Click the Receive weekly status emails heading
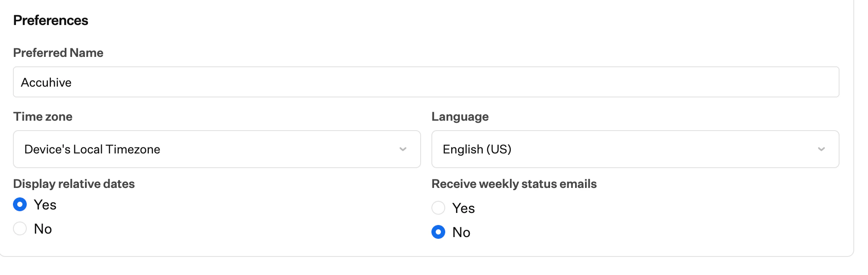Image resolution: width=868 pixels, height=275 pixels. coord(514,184)
